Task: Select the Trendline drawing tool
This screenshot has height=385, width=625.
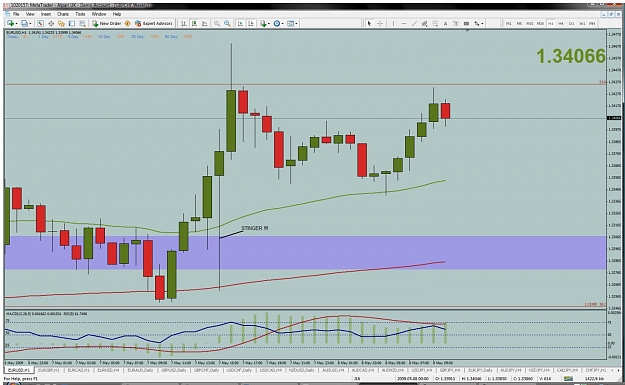Action: coord(414,24)
